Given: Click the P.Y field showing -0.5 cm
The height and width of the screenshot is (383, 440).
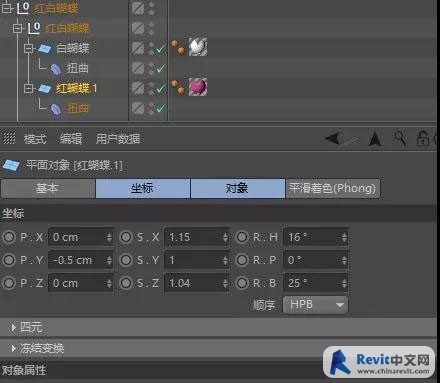Looking at the screenshot, I should (x=81, y=260).
